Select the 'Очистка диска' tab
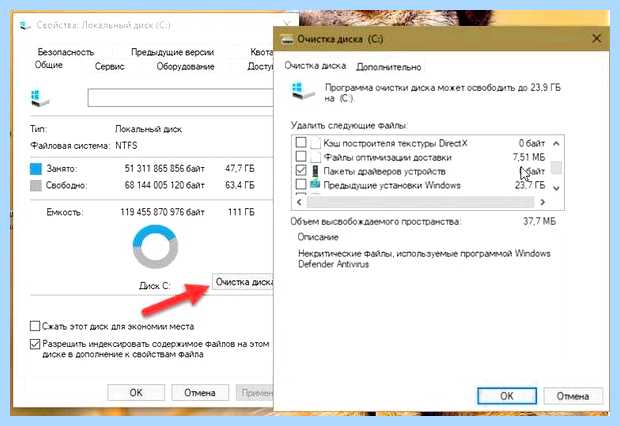 [315, 66]
